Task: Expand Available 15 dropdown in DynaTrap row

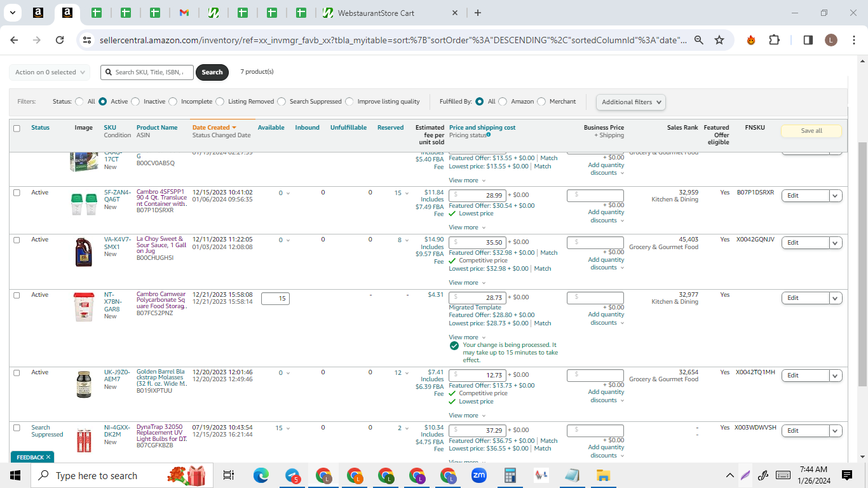Action: click(x=282, y=428)
